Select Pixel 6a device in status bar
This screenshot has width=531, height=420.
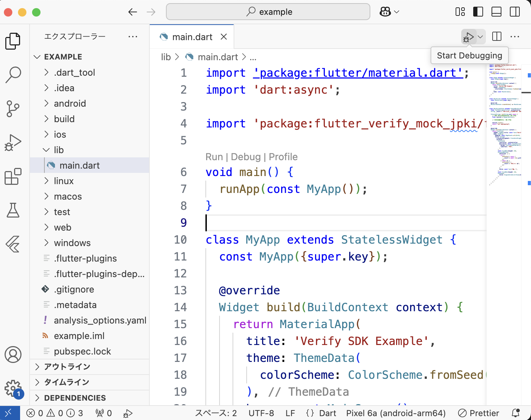396,413
